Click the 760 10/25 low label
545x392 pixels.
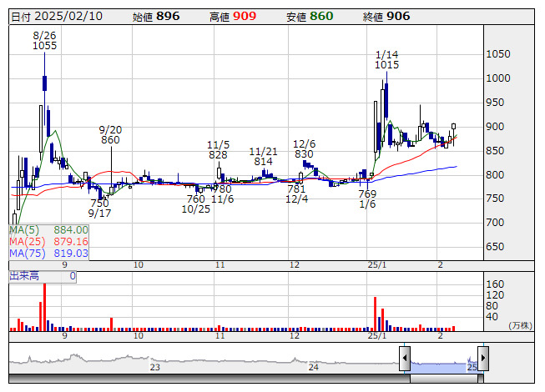(x=196, y=204)
